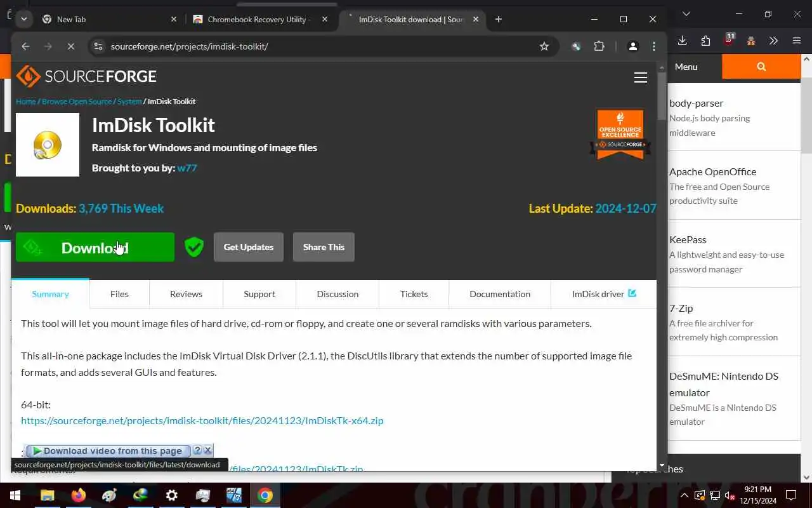Viewport: 812px width, 508px height.
Task: Click the pinned extension icon in Chrome toolbar
Action: pos(576,46)
